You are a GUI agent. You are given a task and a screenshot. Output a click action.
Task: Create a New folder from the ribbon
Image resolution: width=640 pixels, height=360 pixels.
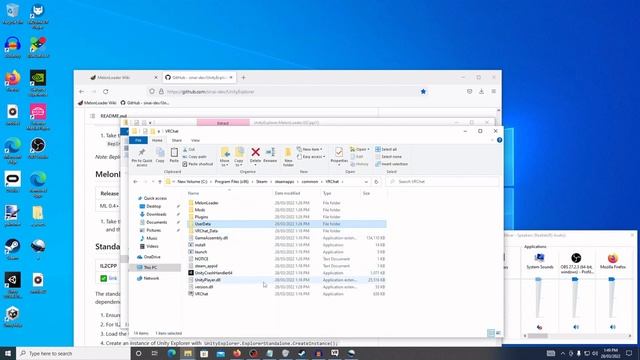tap(288, 157)
